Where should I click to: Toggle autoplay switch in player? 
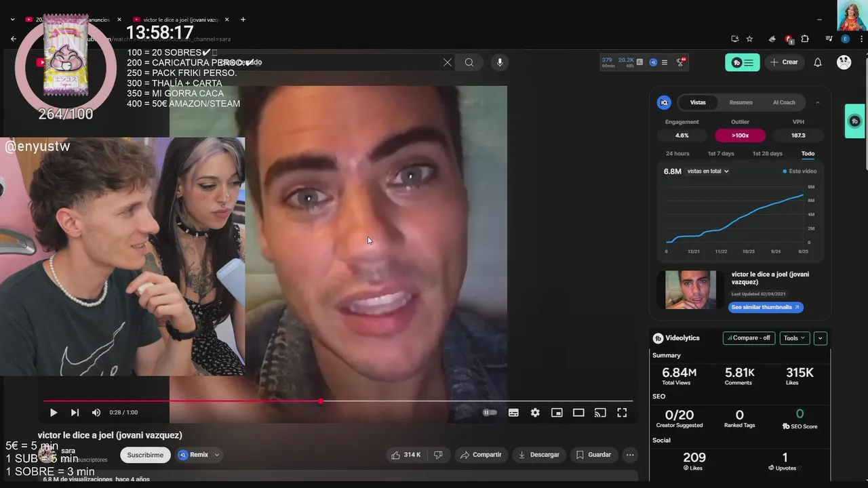490,412
